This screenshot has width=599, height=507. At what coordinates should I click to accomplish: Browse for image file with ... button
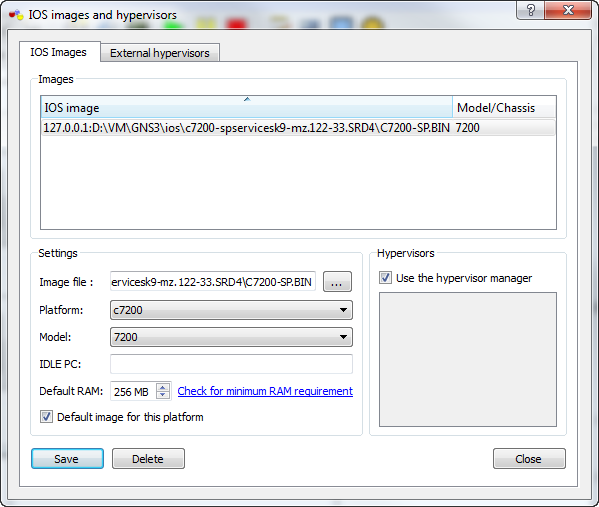(337, 282)
